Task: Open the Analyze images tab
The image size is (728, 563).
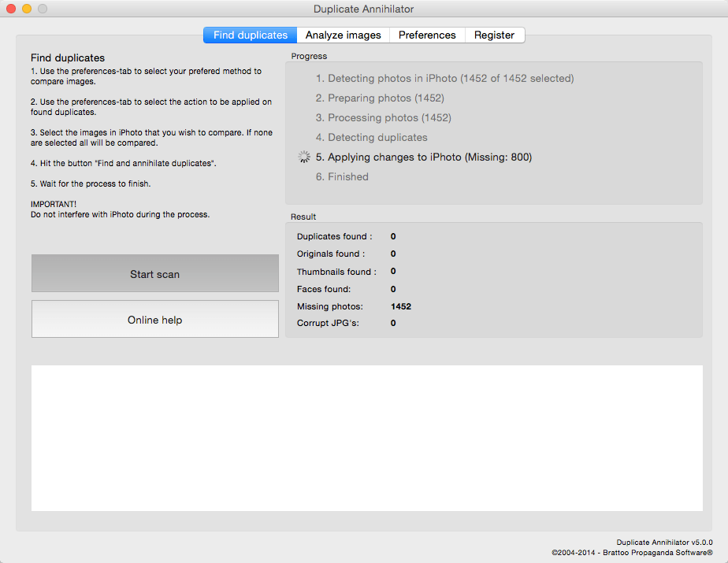Action: click(x=343, y=35)
